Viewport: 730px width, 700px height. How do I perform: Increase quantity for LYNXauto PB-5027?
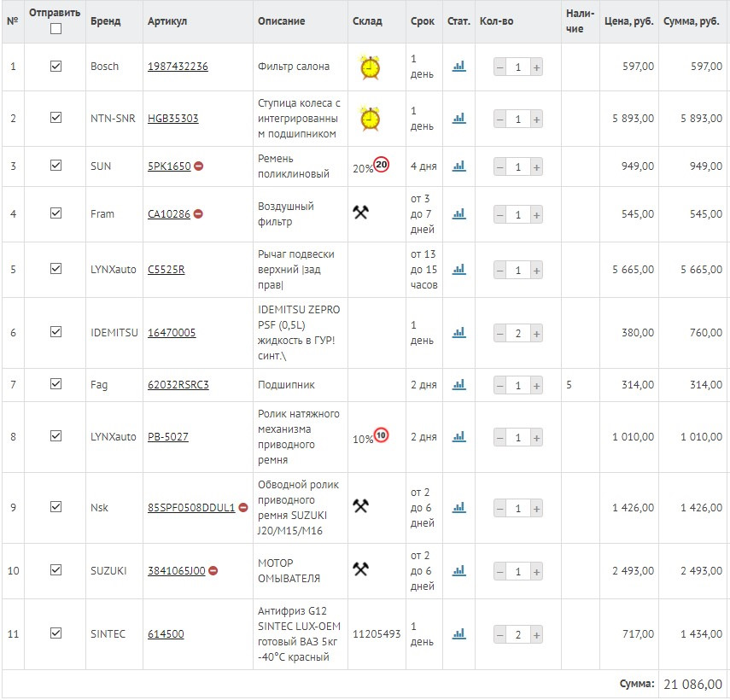pyautogui.click(x=536, y=438)
